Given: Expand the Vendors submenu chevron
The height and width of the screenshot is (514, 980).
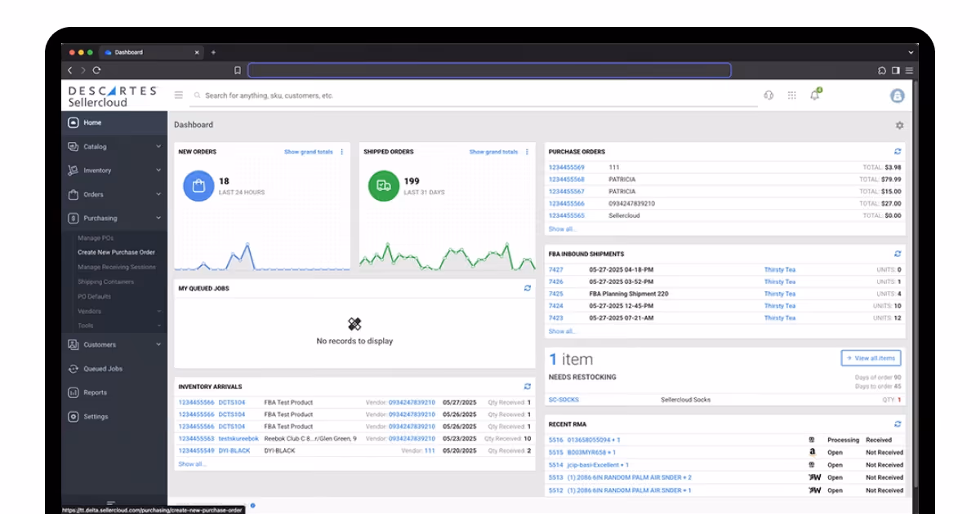Looking at the screenshot, I should [159, 311].
